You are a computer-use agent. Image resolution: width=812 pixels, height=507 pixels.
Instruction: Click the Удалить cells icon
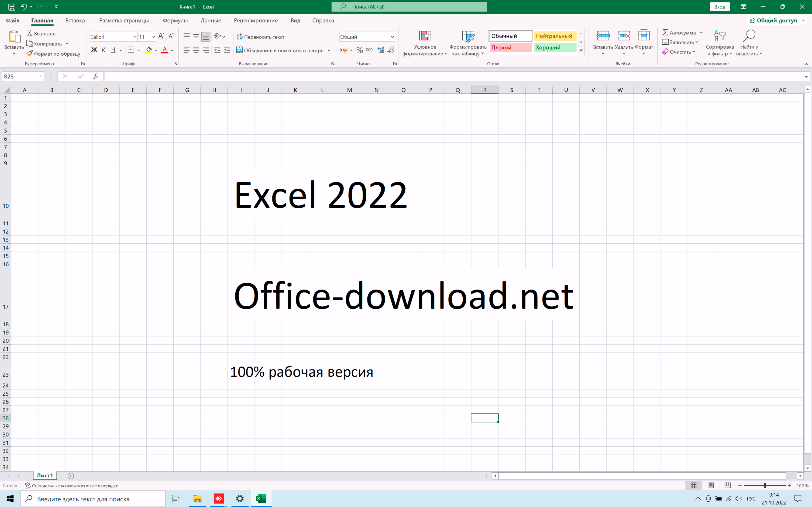(x=624, y=35)
